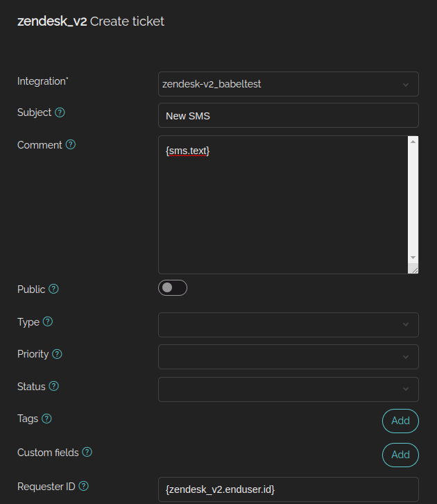Viewport: 437px width, 504px height.
Task: Expand the Type dropdown
Action: (289, 325)
